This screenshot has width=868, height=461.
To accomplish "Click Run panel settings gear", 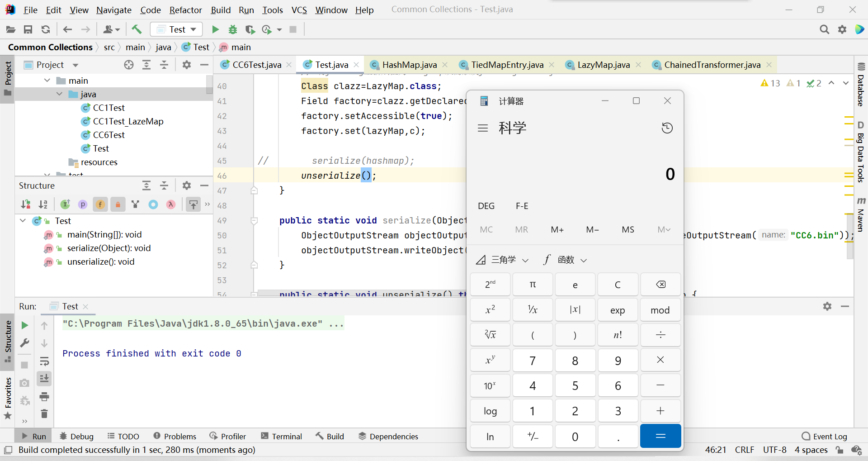I will [827, 306].
